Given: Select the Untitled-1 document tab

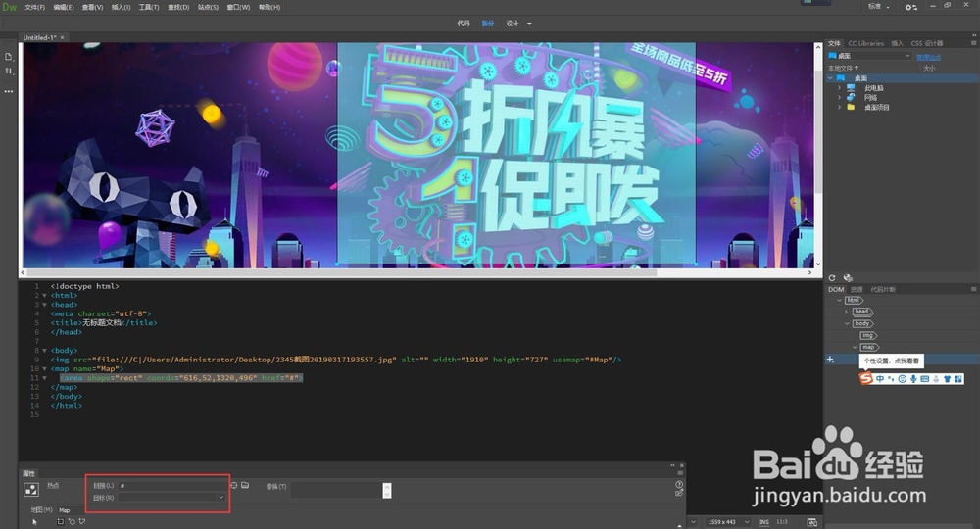Looking at the screenshot, I should click(39, 37).
